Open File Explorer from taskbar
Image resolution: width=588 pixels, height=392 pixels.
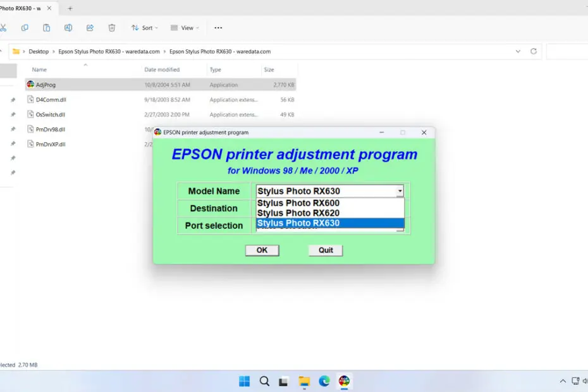tap(304, 381)
